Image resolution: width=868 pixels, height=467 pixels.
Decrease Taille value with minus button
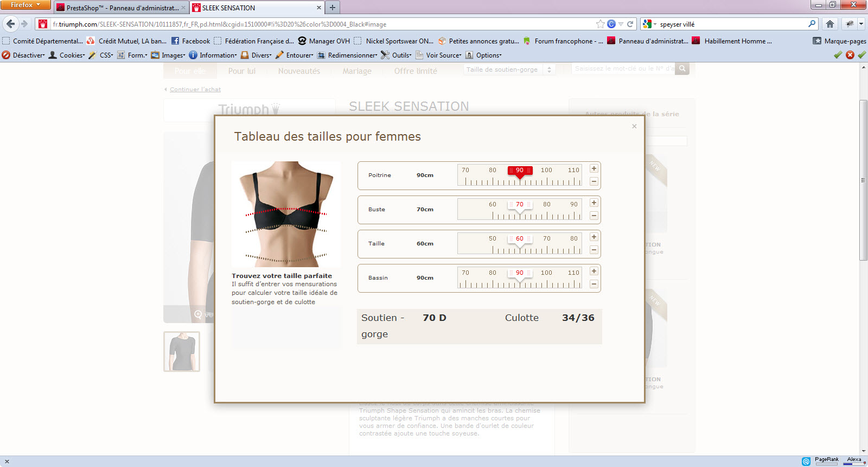594,250
